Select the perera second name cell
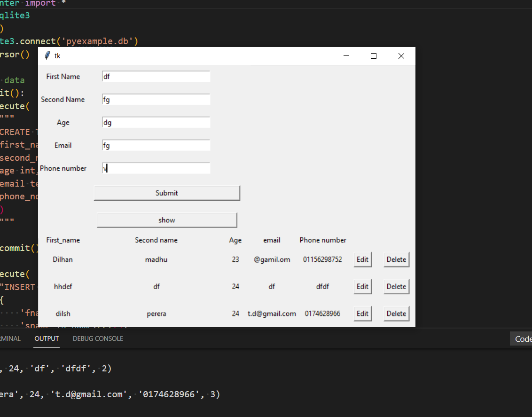This screenshot has width=532, height=417. (x=156, y=314)
